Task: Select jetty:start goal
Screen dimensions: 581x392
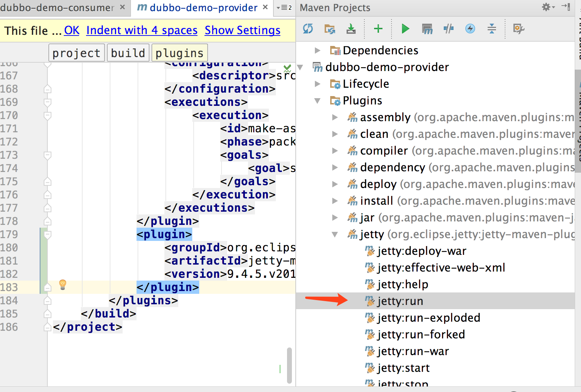Action: tap(403, 368)
